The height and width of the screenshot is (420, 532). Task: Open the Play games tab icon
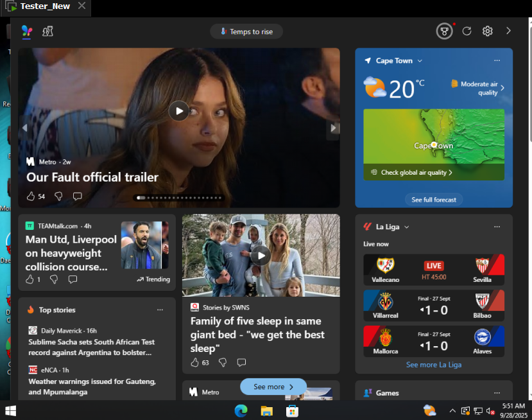click(47, 31)
